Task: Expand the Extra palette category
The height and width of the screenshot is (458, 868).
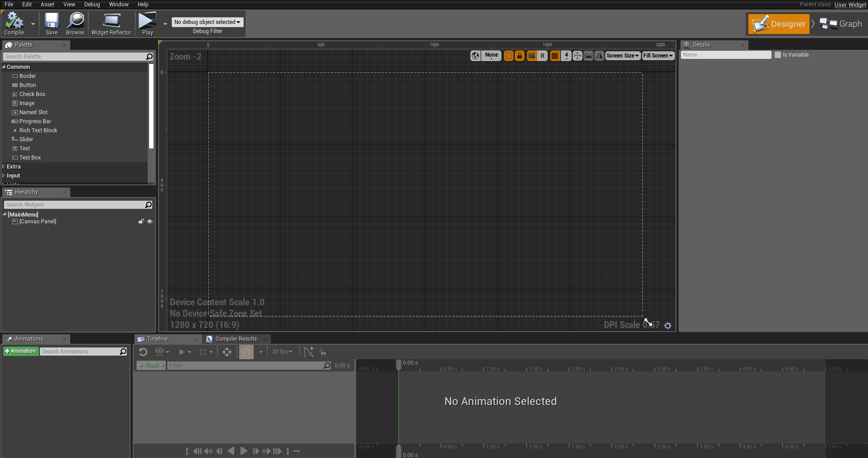Action: (4, 166)
